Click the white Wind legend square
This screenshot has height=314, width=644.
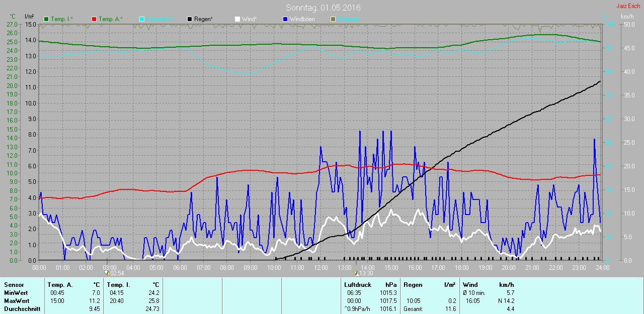coord(237,19)
